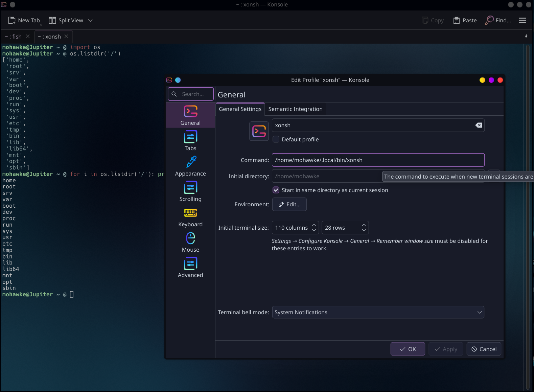Open Find in Konsole toolbar
The image size is (534, 392).
pyautogui.click(x=498, y=20)
